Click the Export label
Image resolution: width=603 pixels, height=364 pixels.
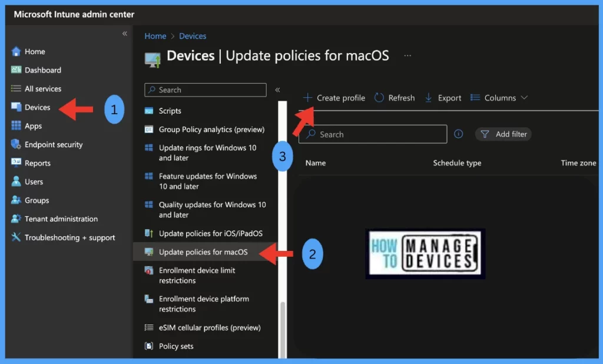[x=449, y=98]
